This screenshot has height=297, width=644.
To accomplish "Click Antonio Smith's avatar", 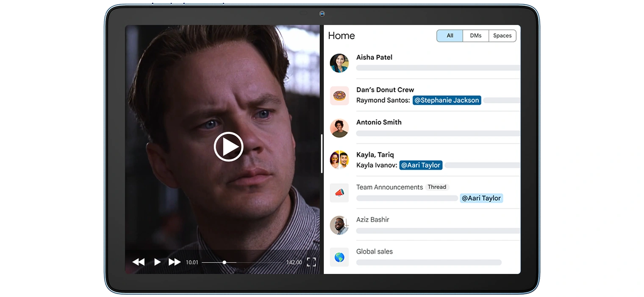I will pyautogui.click(x=339, y=128).
